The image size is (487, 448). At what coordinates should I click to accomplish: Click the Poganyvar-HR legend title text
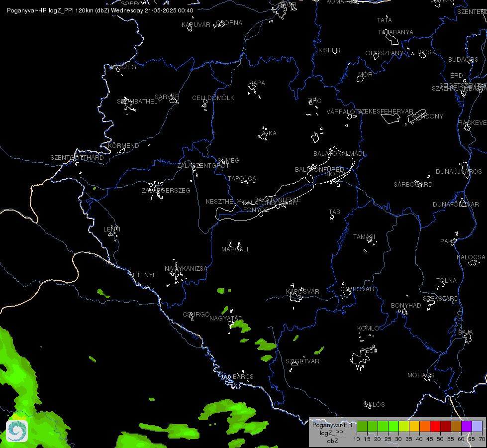coord(332,425)
